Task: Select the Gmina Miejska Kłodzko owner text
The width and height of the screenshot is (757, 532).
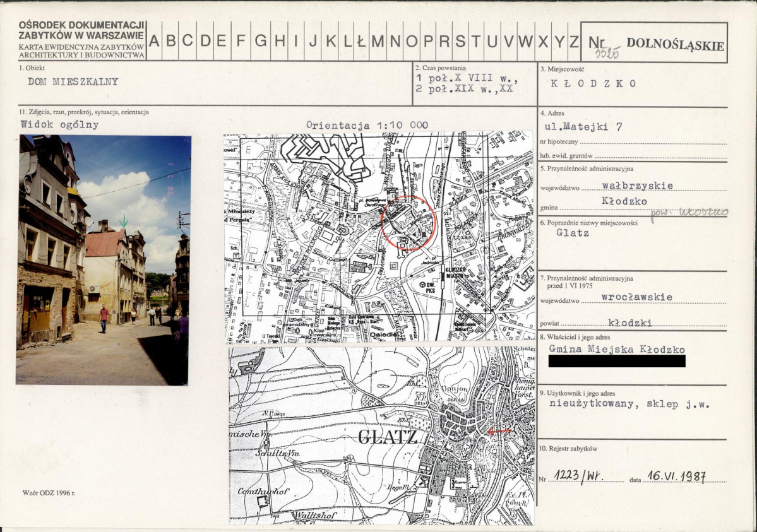Action: click(616, 348)
